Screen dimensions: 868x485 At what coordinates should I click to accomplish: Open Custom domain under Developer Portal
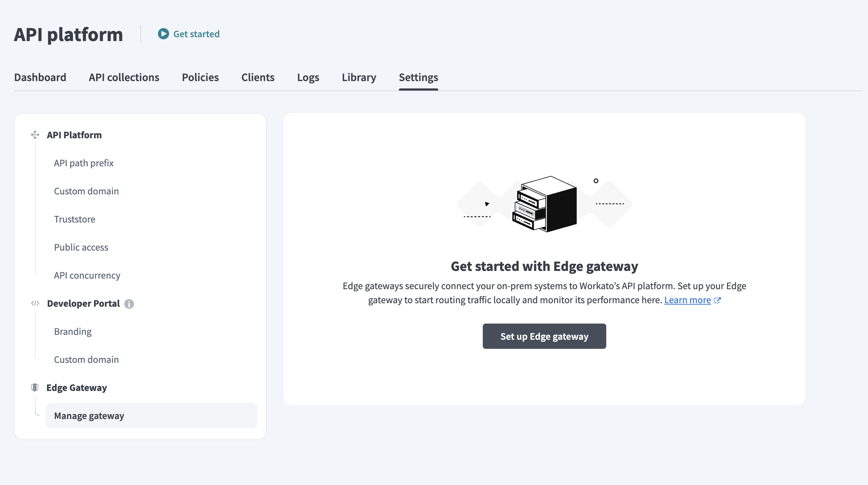point(86,359)
